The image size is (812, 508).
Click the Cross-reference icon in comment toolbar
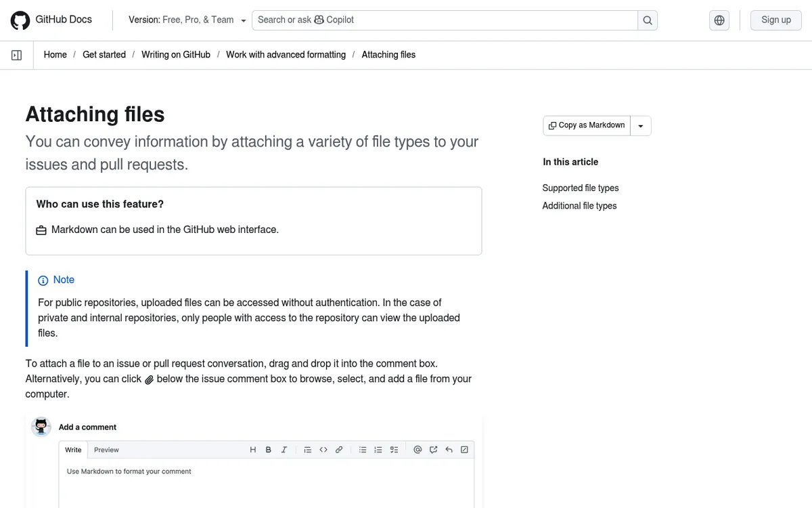click(433, 450)
